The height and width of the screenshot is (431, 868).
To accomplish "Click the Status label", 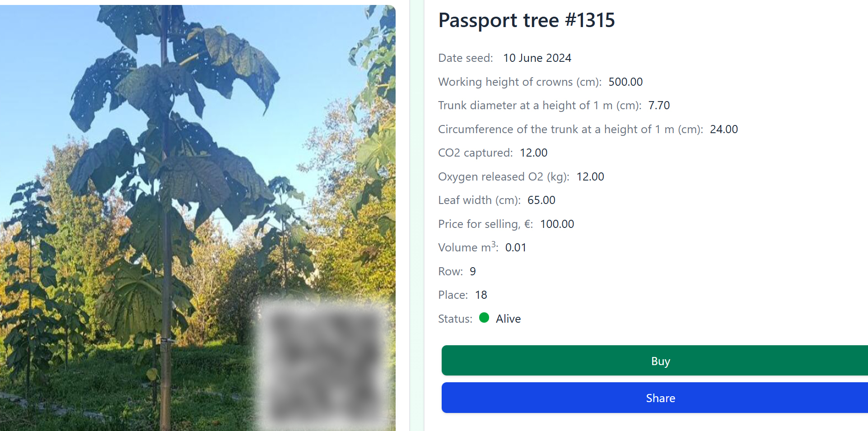I will (455, 319).
